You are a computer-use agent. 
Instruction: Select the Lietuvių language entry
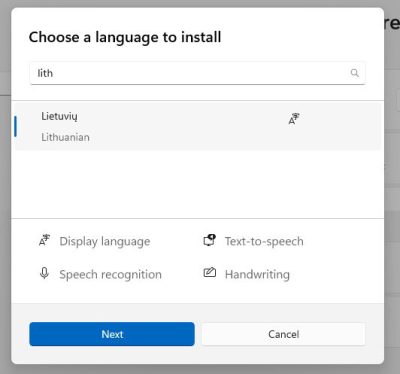pos(197,126)
